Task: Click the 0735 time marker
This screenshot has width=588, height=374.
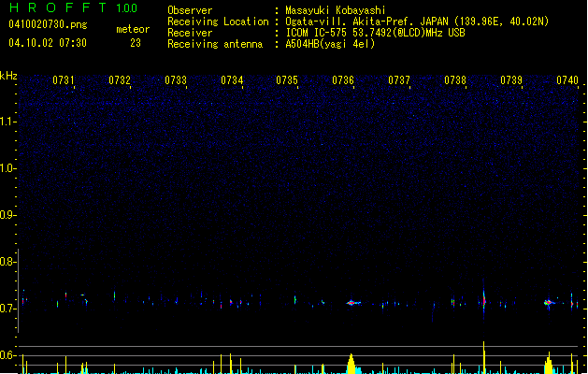Action: pos(287,80)
